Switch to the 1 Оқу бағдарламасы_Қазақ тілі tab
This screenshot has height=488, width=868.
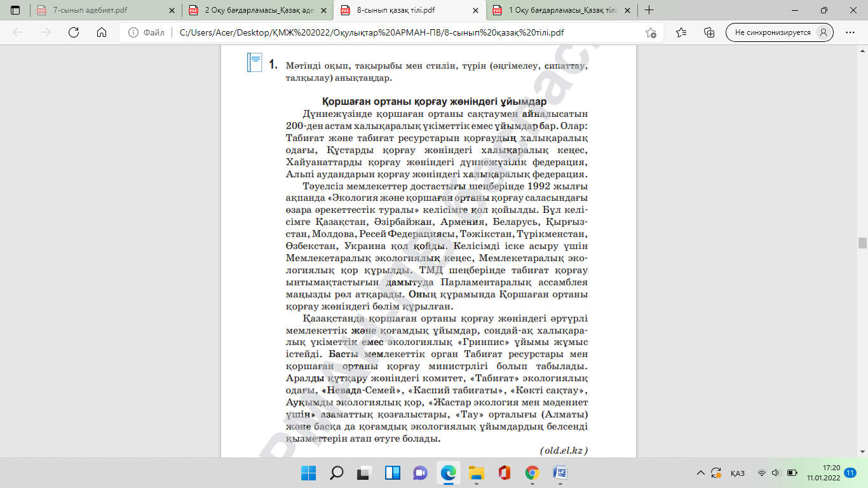coord(562,10)
